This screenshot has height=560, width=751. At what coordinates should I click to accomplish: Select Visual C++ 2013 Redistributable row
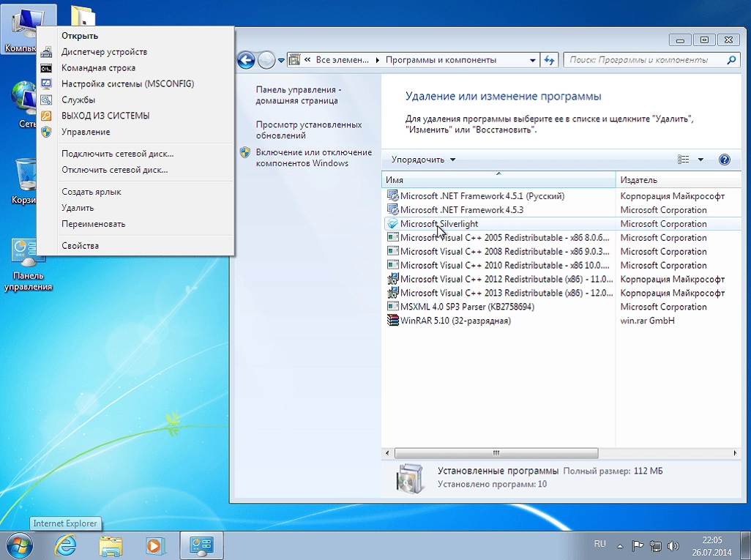point(562,293)
